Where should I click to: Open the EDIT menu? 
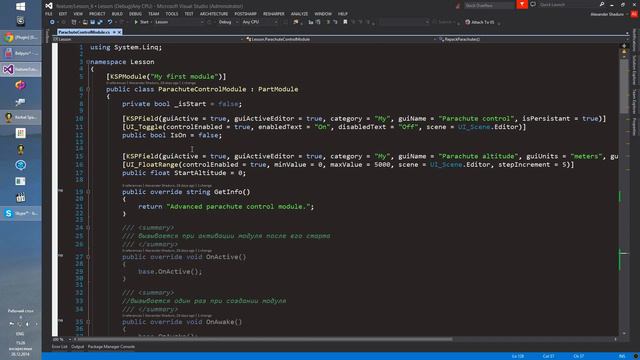63,14
